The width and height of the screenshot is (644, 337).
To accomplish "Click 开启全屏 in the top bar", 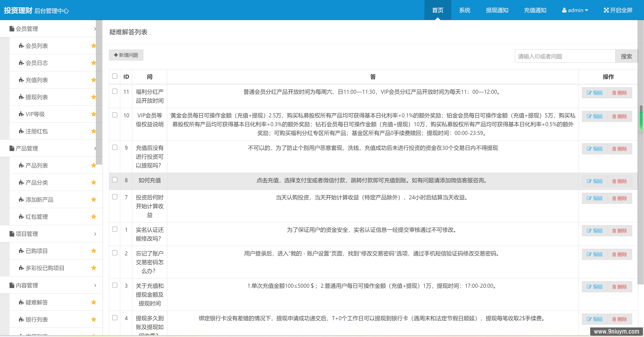I will tap(618, 10).
